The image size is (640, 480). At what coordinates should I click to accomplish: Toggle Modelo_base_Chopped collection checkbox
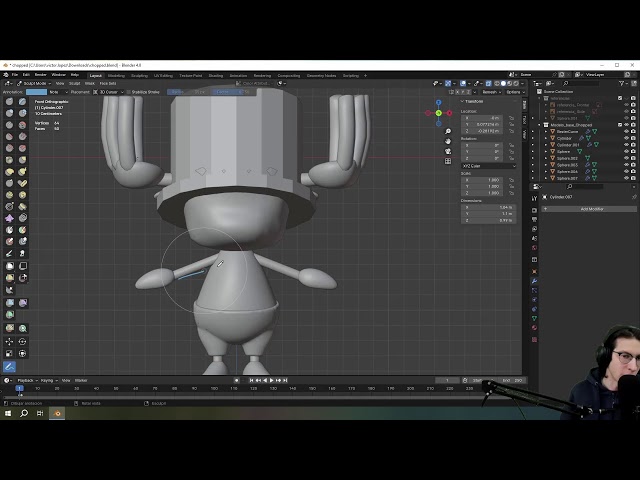click(620, 125)
